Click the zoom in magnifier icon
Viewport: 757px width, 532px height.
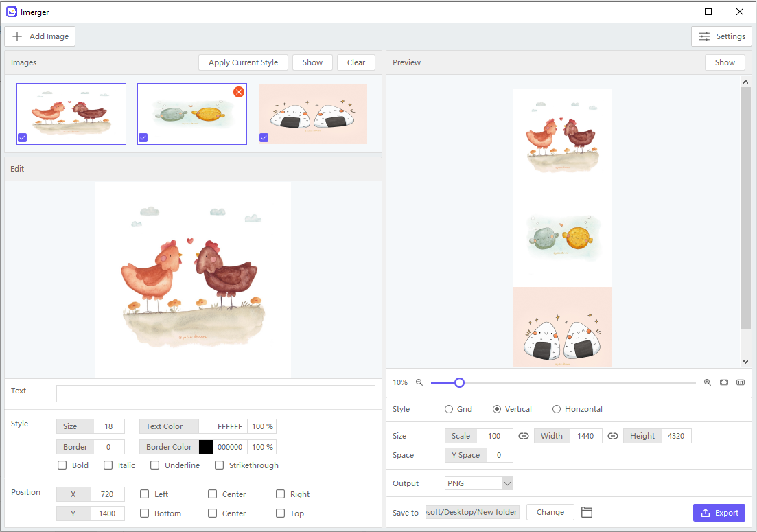[708, 382]
